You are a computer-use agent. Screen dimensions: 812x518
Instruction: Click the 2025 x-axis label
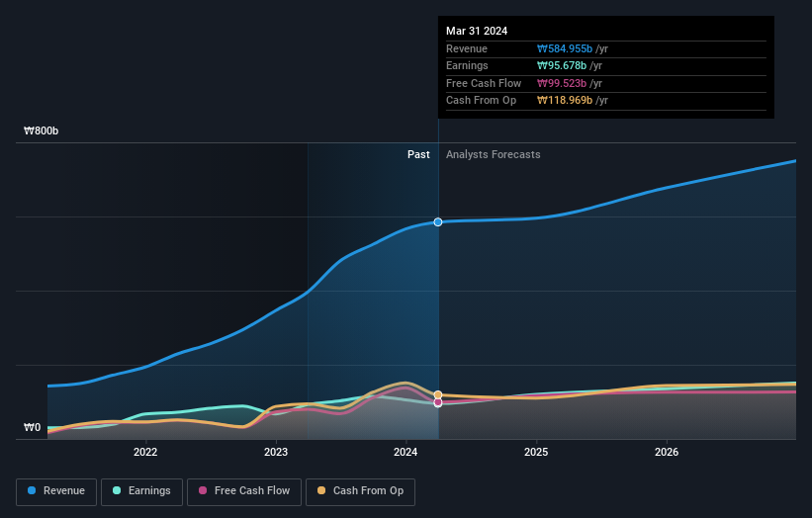[x=536, y=453]
